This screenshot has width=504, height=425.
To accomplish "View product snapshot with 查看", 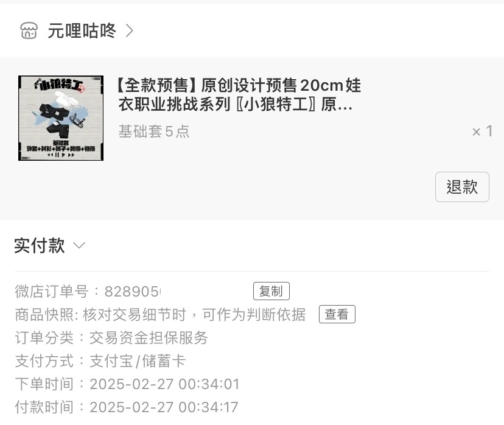I will tap(337, 314).
